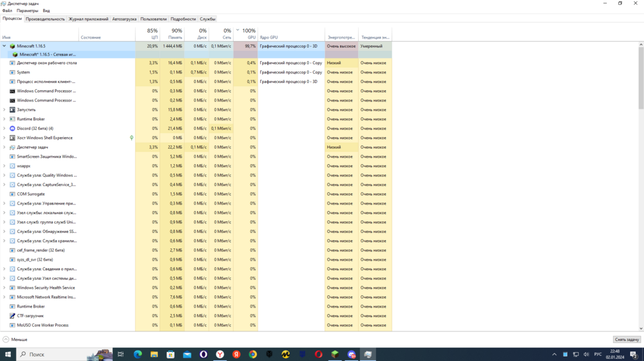Viewport: 644px width, 361px height.
Task: Click the COM Surrogate process icon
Action: pos(12,194)
